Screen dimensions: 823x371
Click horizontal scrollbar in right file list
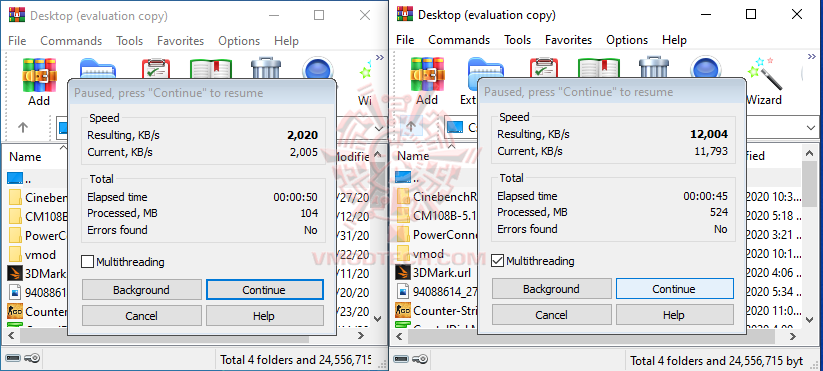593,337
